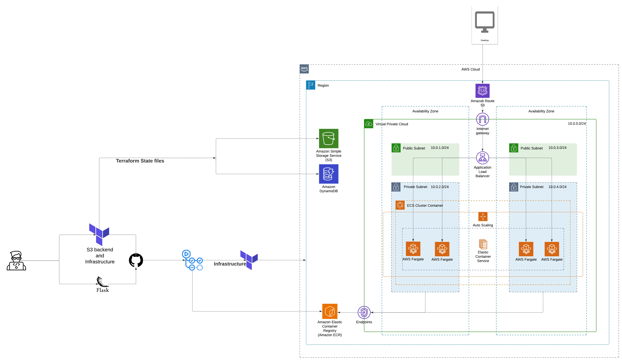Click the Amazon Route 53 icon
This screenshot has width=622, height=364.
(x=482, y=91)
